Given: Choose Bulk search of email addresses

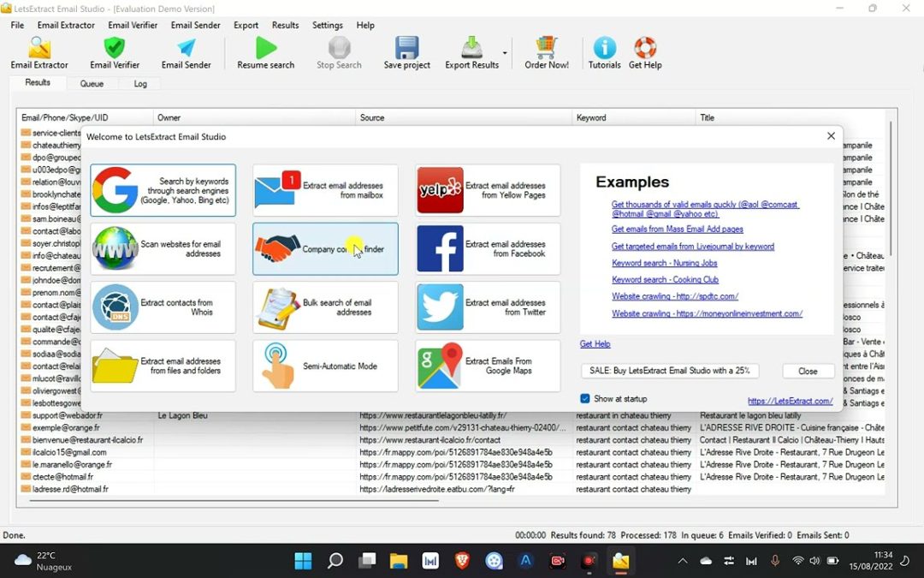Looking at the screenshot, I should pyautogui.click(x=325, y=307).
